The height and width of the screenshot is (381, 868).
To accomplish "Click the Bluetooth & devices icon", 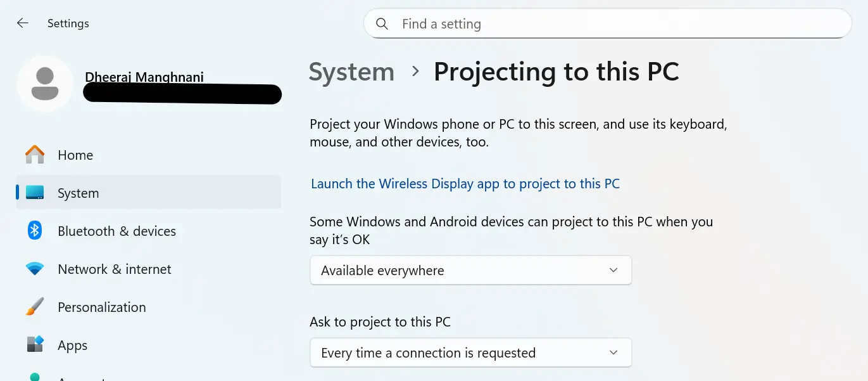I will (34, 231).
